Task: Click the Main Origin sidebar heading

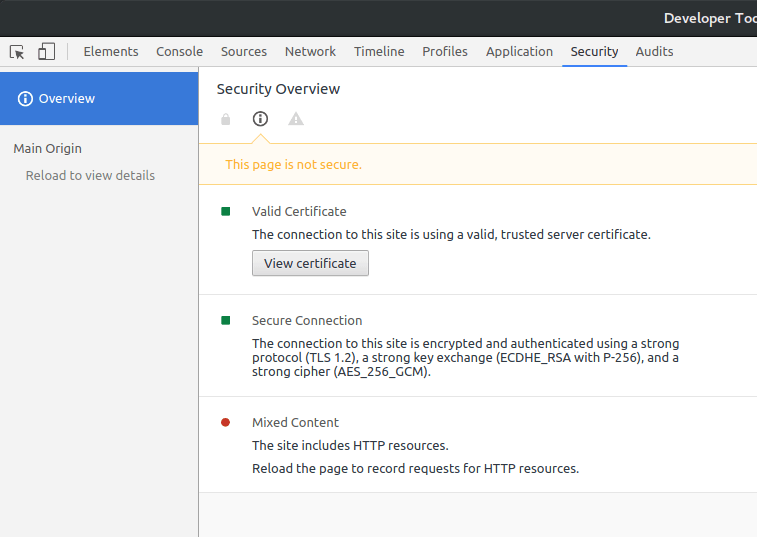Action: [x=48, y=148]
